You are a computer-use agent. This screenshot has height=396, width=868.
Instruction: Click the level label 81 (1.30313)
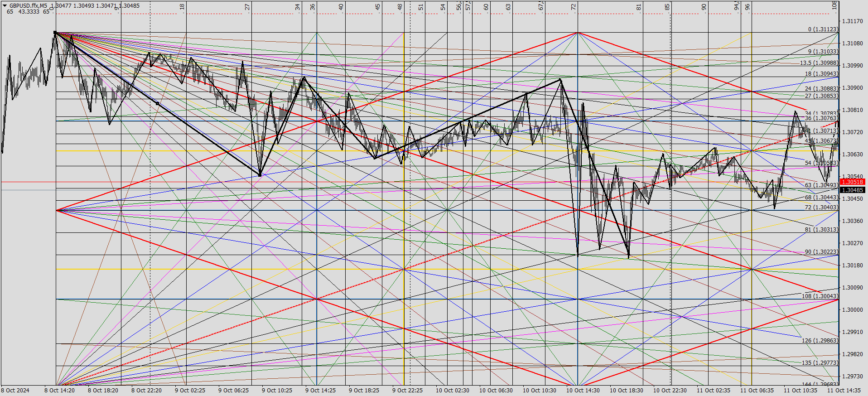821,230
